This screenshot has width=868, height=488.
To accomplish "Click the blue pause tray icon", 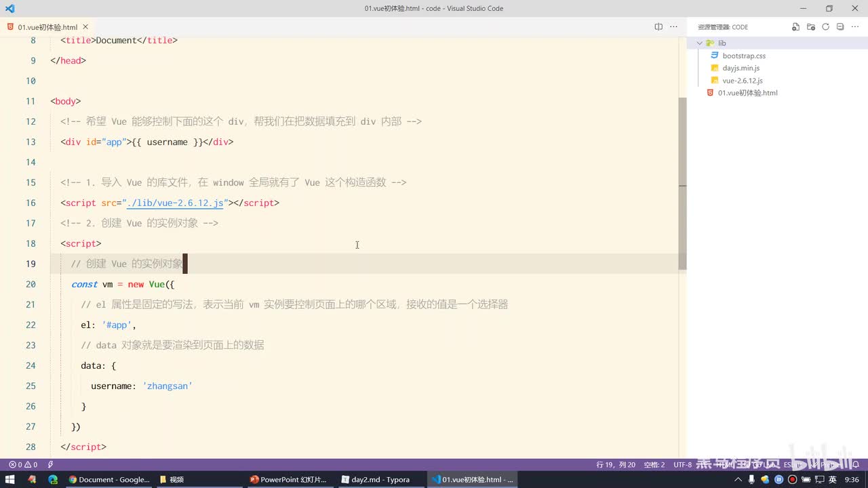I will (x=779, y=479).
